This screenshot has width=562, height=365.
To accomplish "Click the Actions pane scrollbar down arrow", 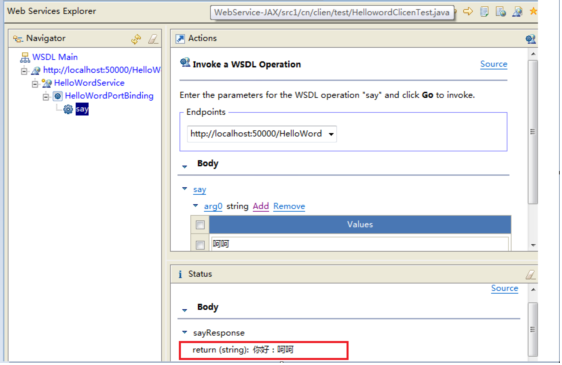I will coord(533,245).
